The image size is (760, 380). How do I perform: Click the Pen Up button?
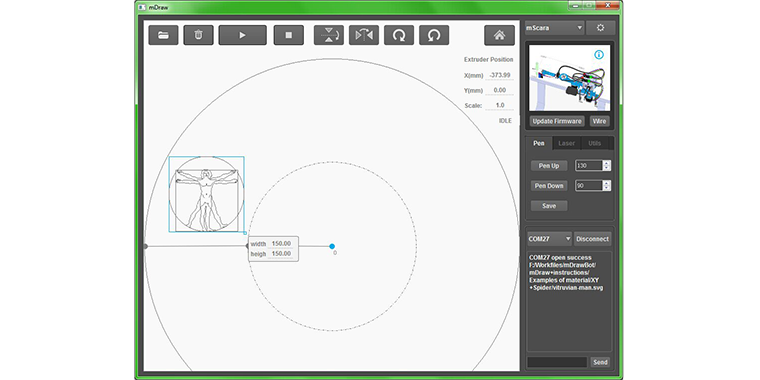click(549, 166)
